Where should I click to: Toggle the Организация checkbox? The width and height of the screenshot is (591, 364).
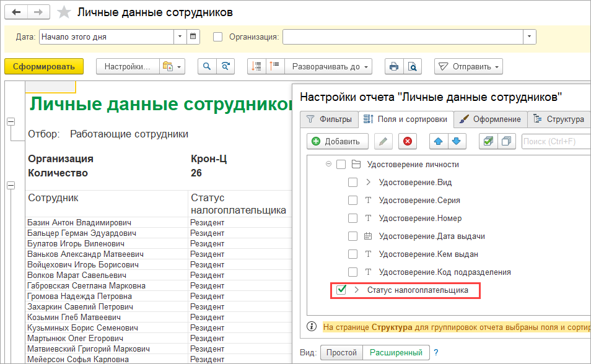(217, 37)
